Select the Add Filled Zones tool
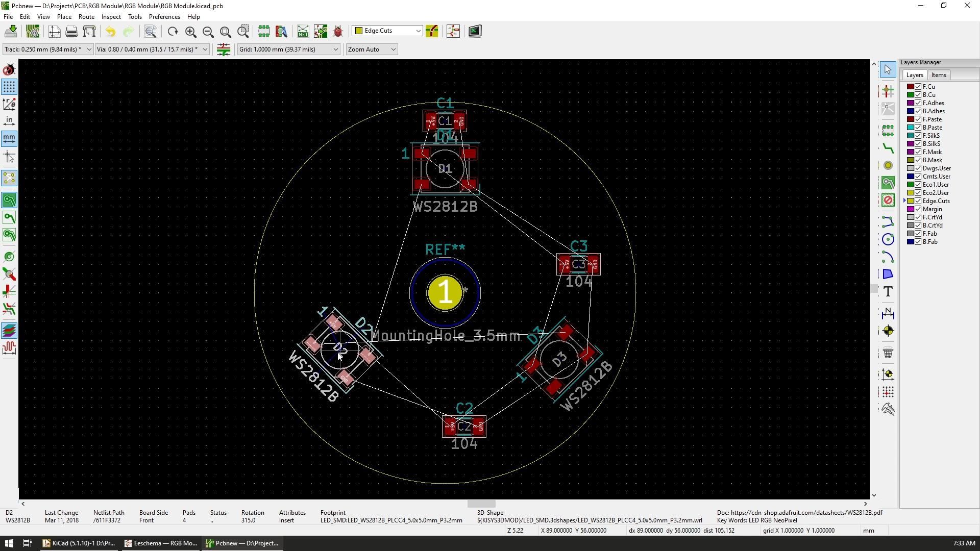 point(888,182)
